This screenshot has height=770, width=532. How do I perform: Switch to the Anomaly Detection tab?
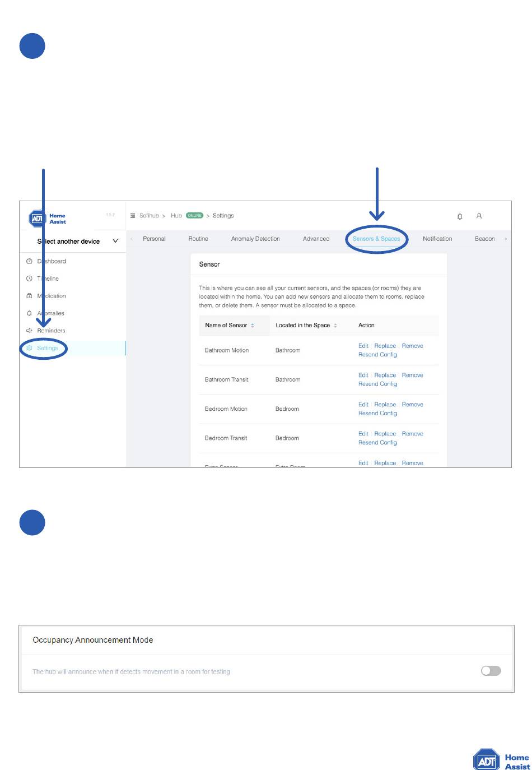click(255, 239)
